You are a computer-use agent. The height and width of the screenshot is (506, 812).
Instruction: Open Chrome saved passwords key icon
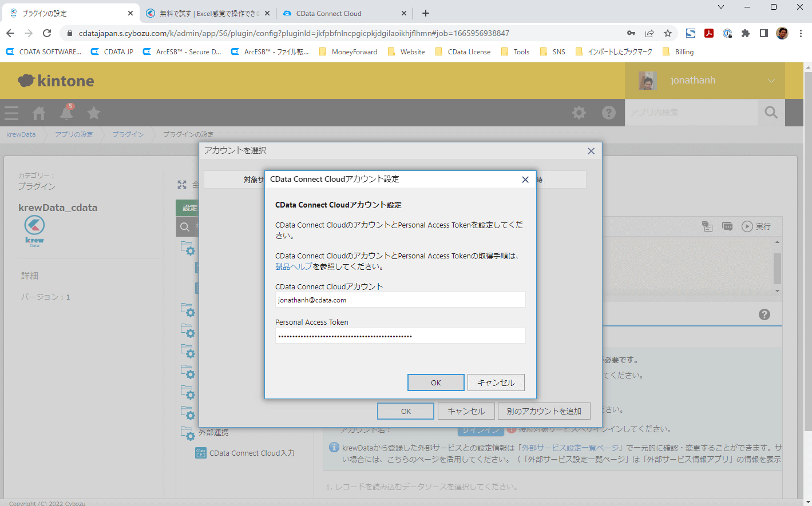(x=631, y=33)
